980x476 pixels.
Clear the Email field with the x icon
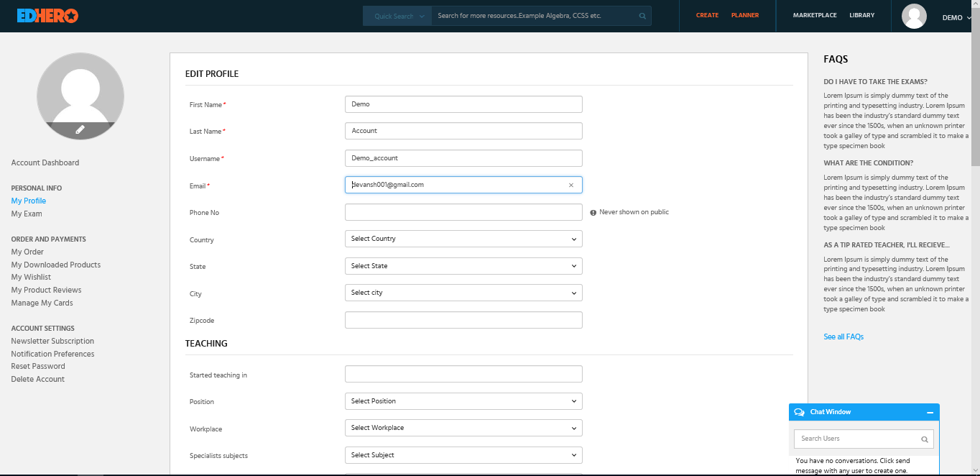tap(571, 186)
